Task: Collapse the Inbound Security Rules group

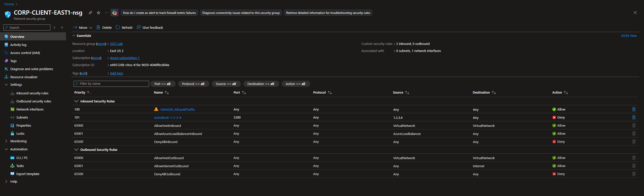Action: click(76, 101)
